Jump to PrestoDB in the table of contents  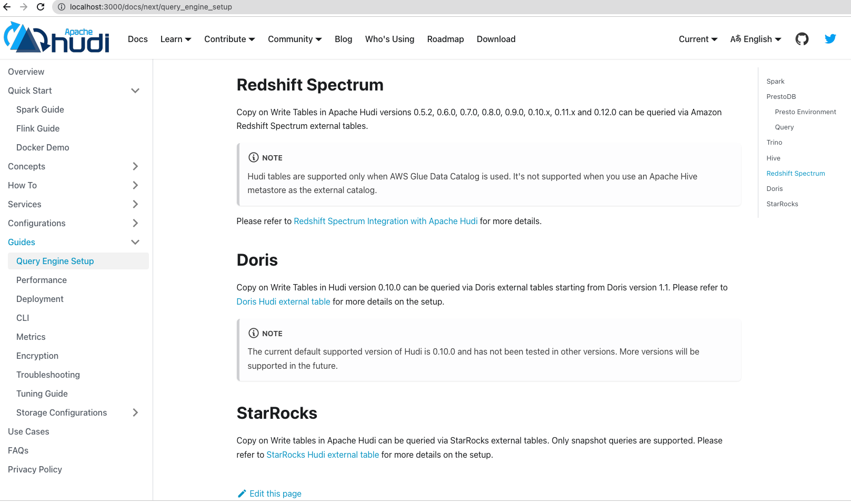(781, 97)
